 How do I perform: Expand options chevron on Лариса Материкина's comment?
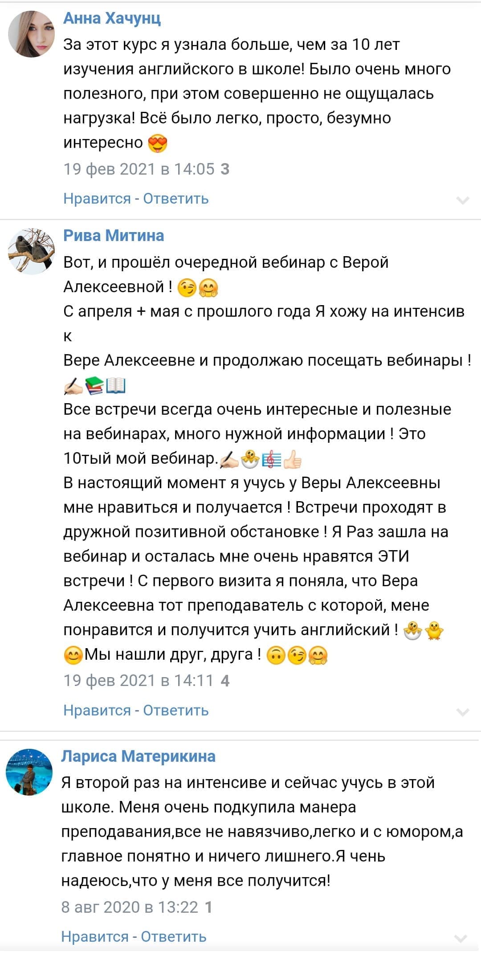coord(461,939)
